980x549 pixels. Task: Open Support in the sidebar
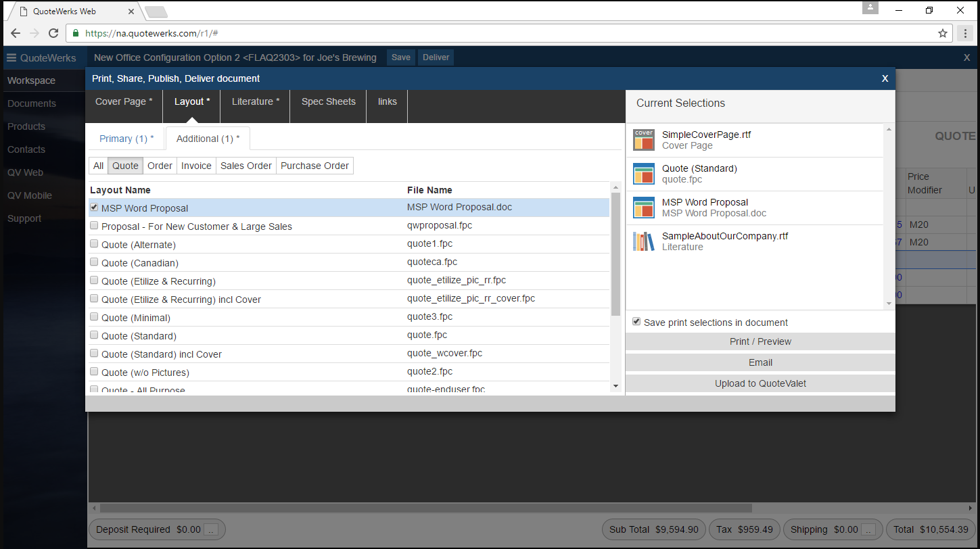[24, 218]
